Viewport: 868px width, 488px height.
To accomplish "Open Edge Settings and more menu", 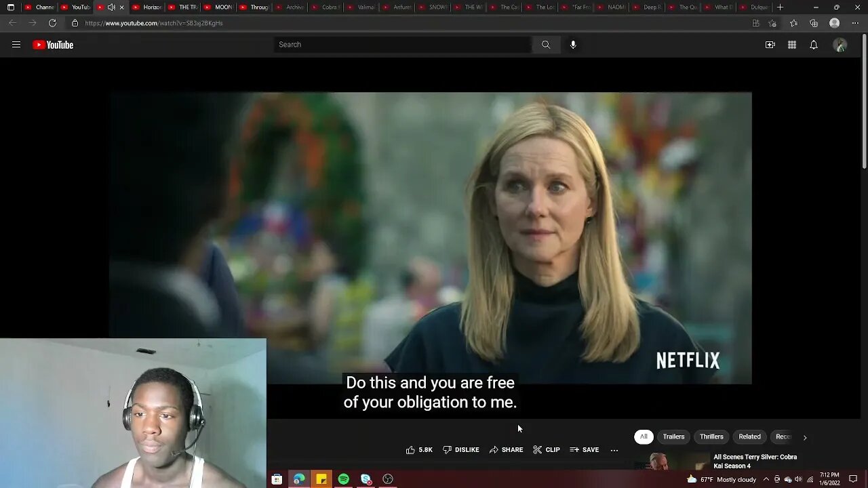I will pos(855,23).
